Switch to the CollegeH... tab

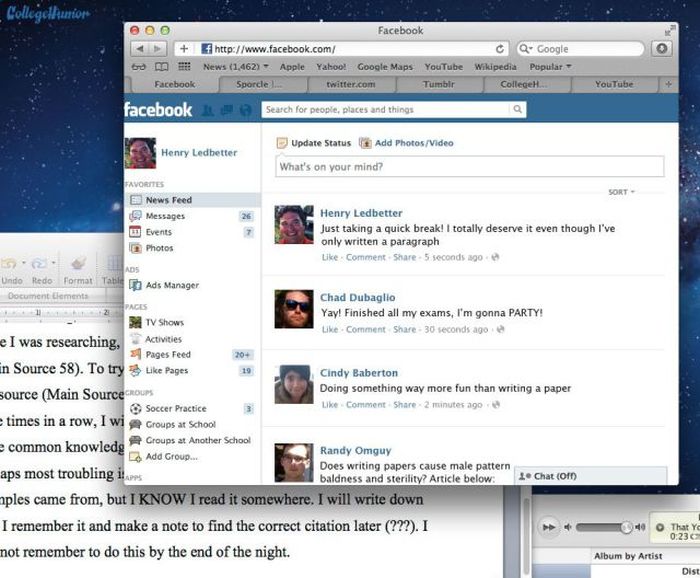pos(527,84)
